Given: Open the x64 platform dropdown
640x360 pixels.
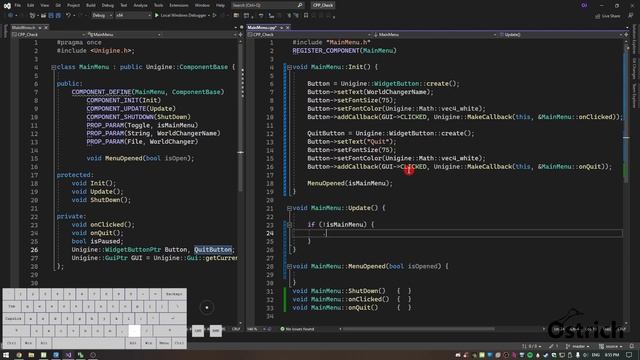Looking at the screenshot, I should 133,16.
